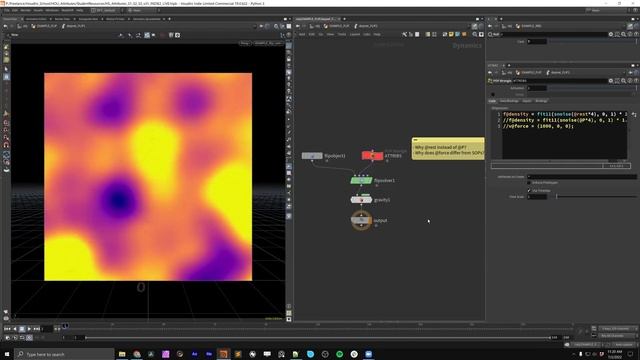Click the yellow sticky note in network view
Viewport: 640px width, 360px height.
point(448,149)
